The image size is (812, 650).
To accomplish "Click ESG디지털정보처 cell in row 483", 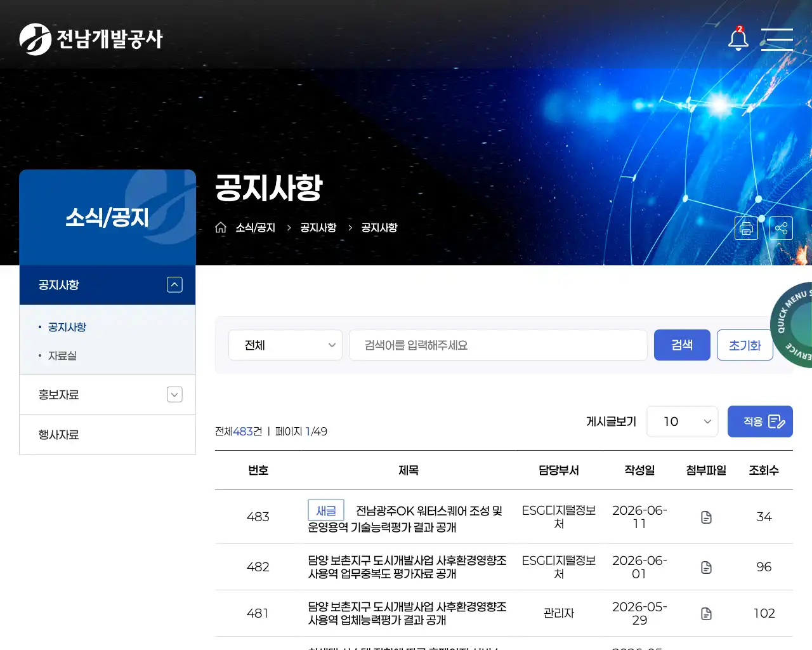I will 559,517.
